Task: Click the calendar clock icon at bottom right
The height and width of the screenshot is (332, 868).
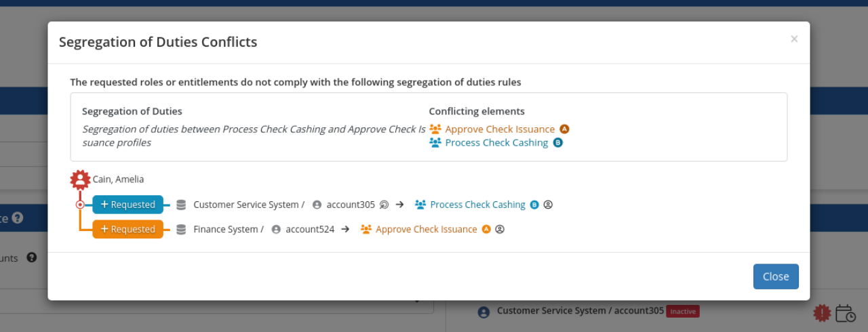Action: point(846,313)
